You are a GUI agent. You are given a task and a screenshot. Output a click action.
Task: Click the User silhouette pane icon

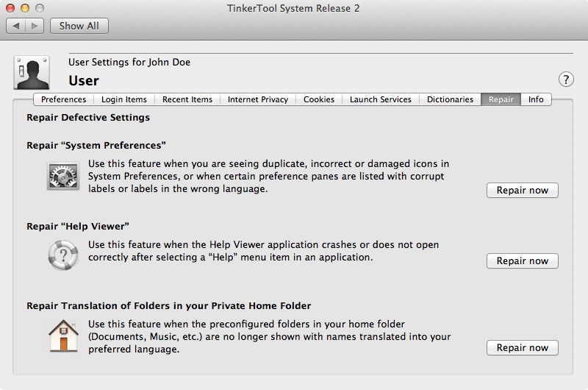point(32,72)
